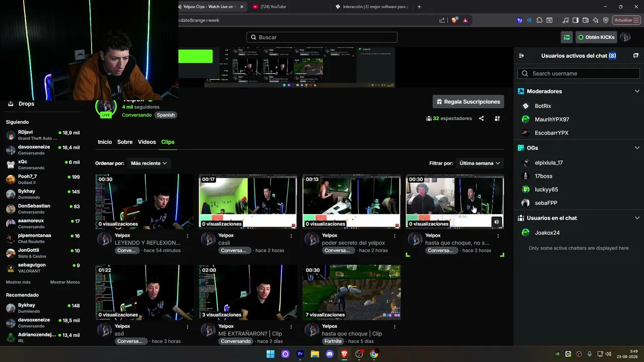Collapse the OGs section
Image resolution: width=644 pixels, height=362 pixels.
tap(637, 148)
